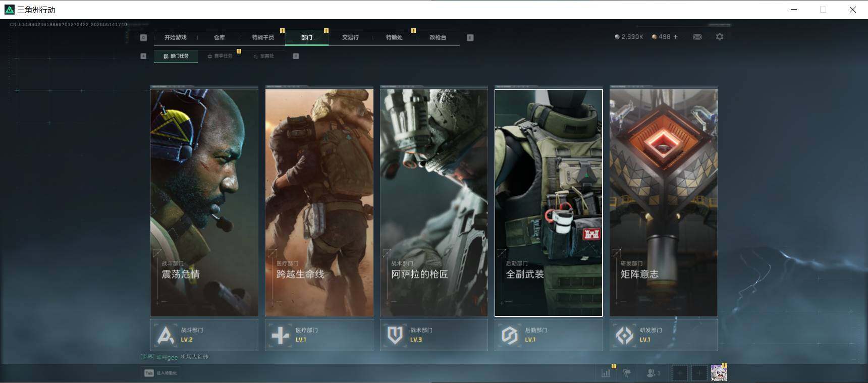
Task: Click the 研发部门 diamond icon
Action: [624, 335]
